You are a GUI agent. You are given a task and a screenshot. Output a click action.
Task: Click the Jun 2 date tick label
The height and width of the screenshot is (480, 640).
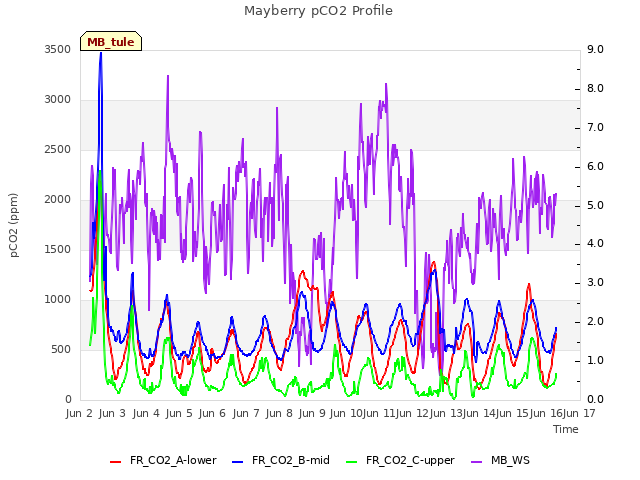pyautogui.click(x=79, y=413)
